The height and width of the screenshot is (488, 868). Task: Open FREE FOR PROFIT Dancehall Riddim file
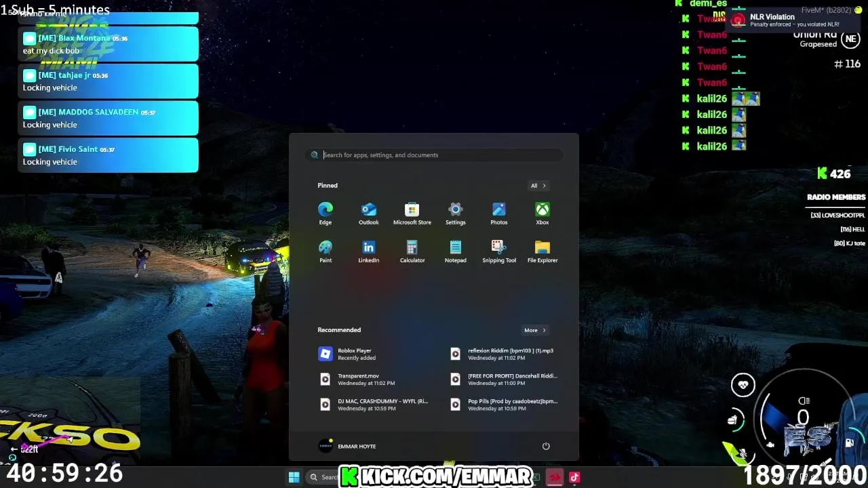pos(505,379)
